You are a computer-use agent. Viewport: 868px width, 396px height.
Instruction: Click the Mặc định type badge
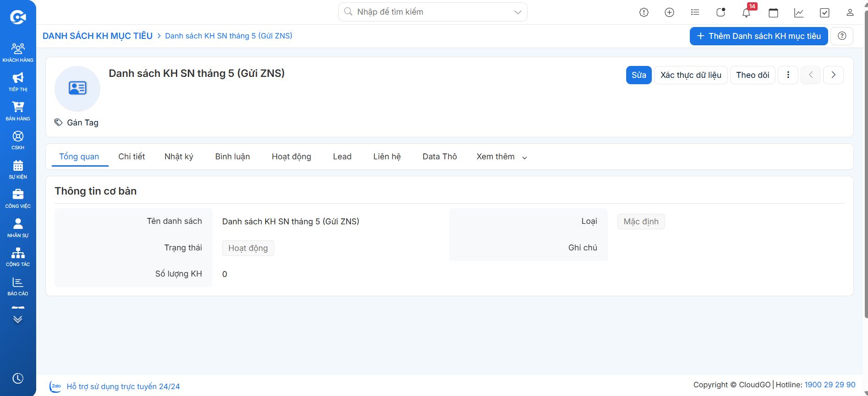pos(641,222)
